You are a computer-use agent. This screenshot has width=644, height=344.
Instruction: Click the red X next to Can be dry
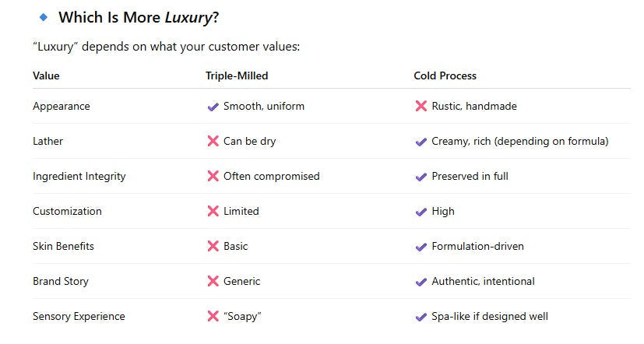coord(213,142)
